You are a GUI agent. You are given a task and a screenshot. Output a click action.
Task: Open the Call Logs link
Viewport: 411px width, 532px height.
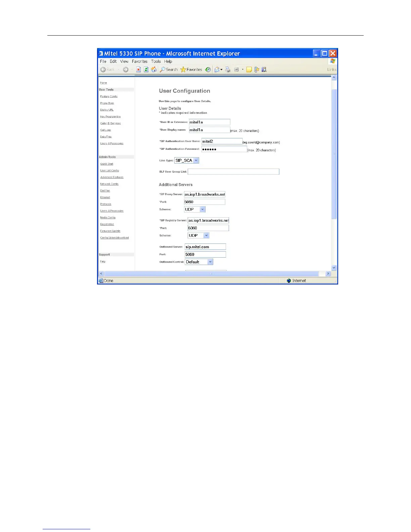click(x=105, y=130)
